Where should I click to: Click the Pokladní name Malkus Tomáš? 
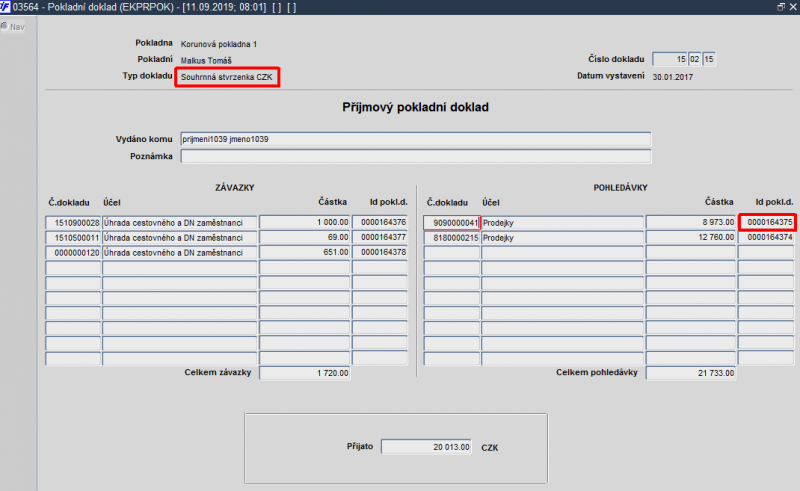(x=206, y=61)
